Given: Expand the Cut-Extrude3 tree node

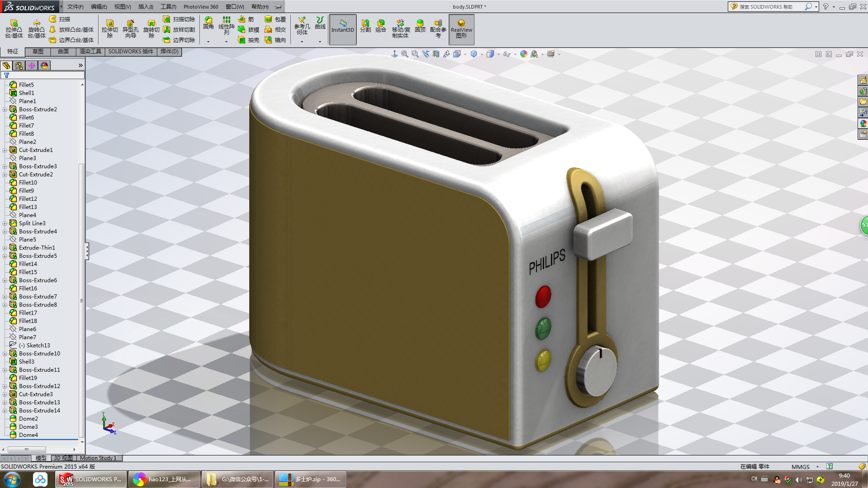Looking at the screenshot, I should pos(5,394).
